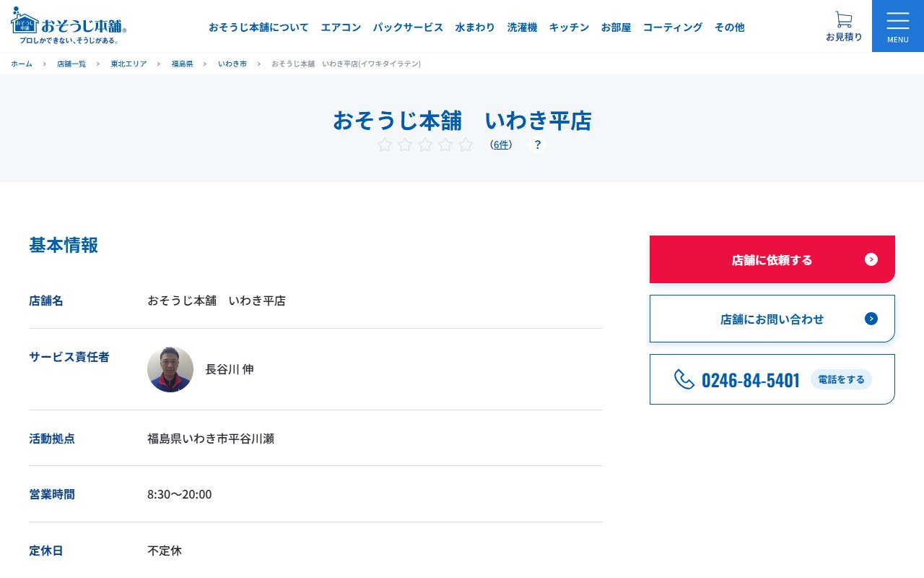
Task: Click the 長谷川 伸 staff photo
Action: 170,369
